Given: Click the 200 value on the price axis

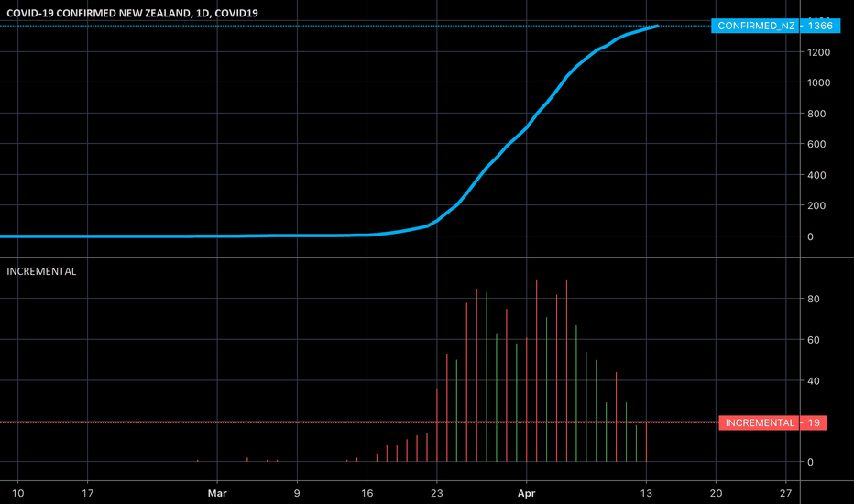Looking at the screenshot, I should (x=816, y=206).
